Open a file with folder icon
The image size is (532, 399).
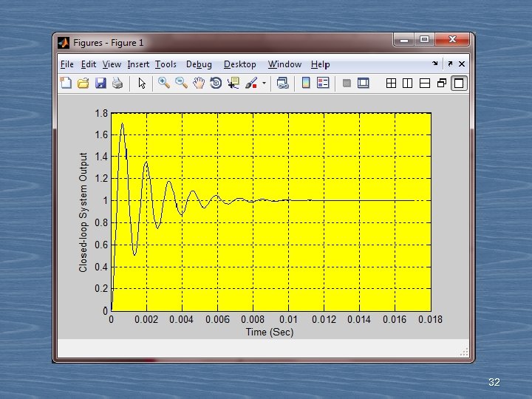point(83,83)
